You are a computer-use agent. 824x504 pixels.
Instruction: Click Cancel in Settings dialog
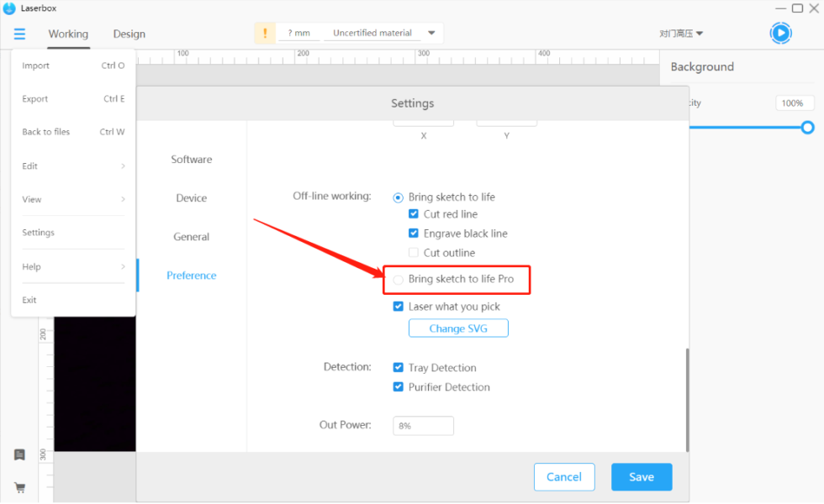tap(564, 477)
